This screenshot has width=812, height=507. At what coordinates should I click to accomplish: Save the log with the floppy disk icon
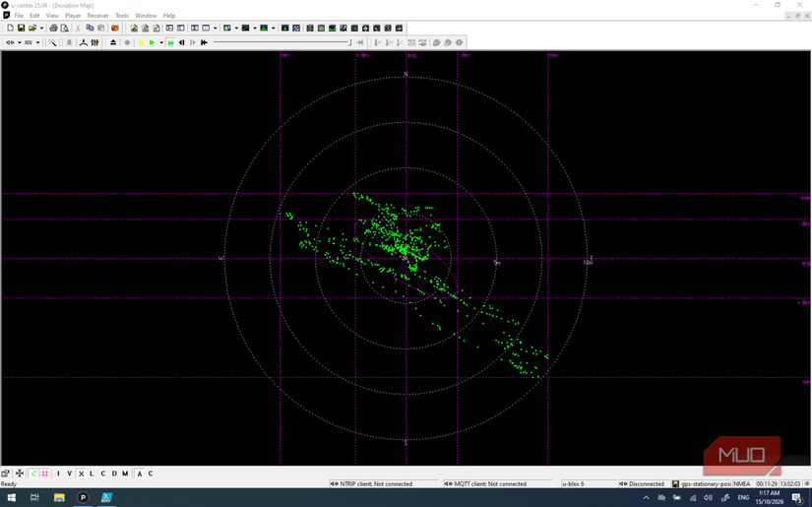21,28
